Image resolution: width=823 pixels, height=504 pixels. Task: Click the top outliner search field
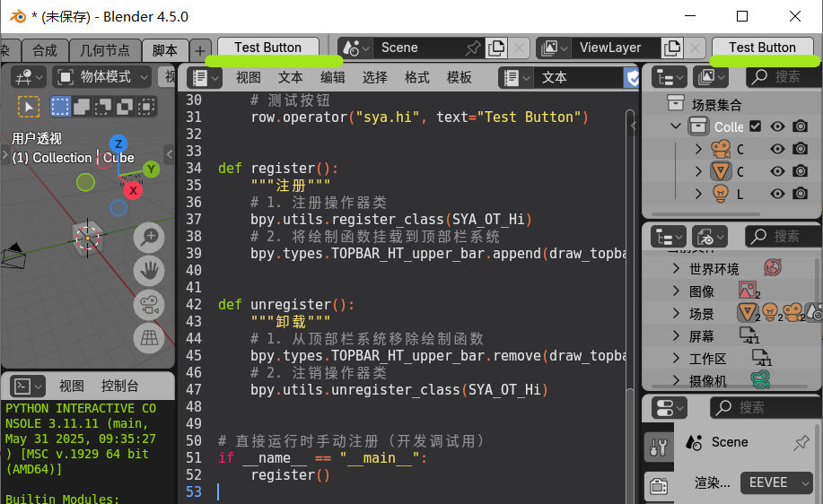point(784,78)
